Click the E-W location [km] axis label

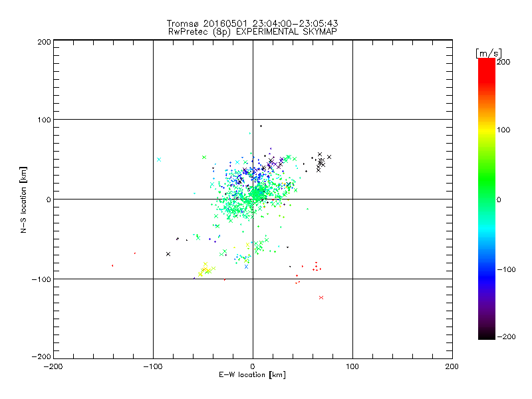point(252,374)
